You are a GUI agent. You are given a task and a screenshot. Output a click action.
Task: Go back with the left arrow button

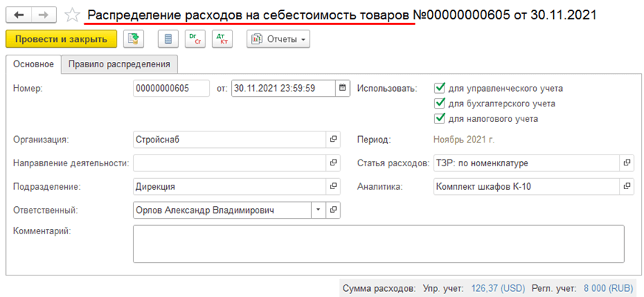click(19, 15)
